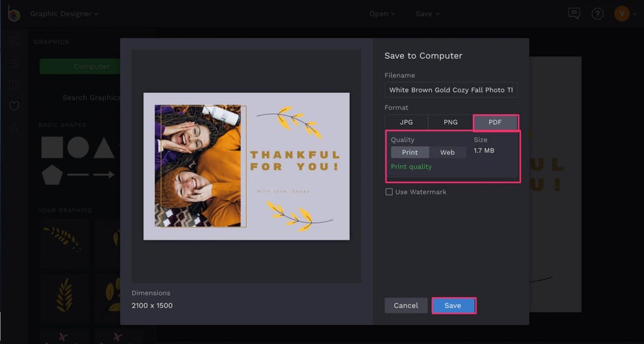The width and height of the screenshot is (644, 344).
Task: Click the help question mark icon
Action: (598, 14)
